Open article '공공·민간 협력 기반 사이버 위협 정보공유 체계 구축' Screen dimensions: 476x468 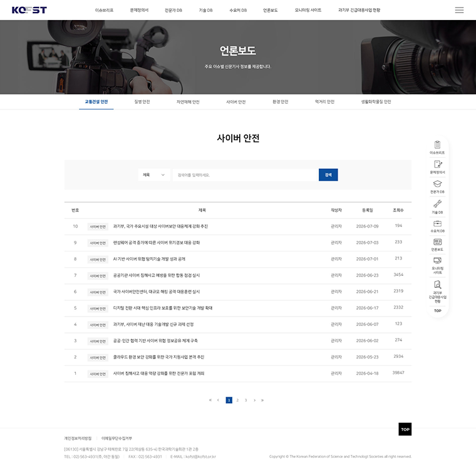155,341
